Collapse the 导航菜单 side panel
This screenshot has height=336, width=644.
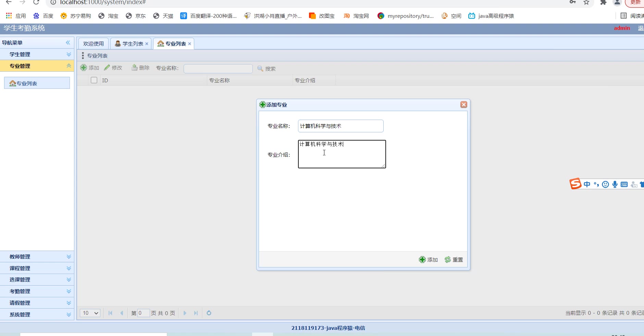point(68,43)
